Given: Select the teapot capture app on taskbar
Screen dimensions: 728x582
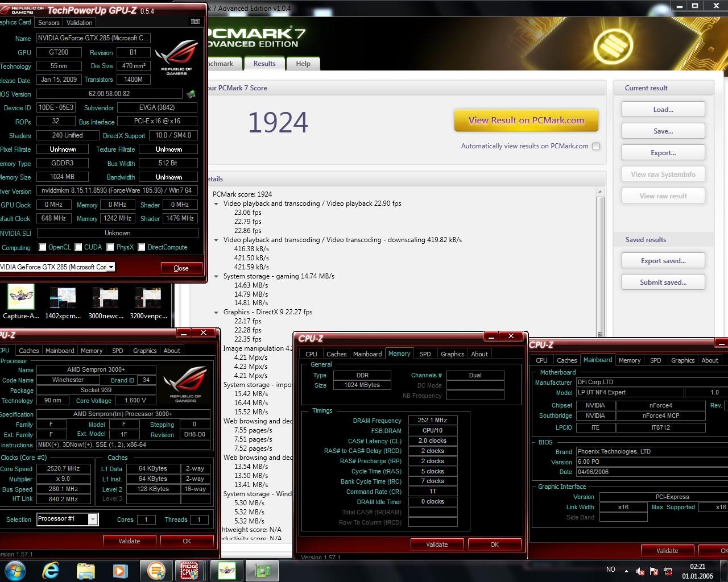Looking at the screenshot, I should (x=227, y=570).
